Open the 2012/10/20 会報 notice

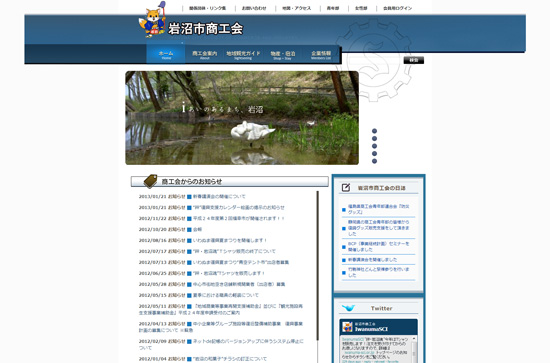tap(197, 229)
